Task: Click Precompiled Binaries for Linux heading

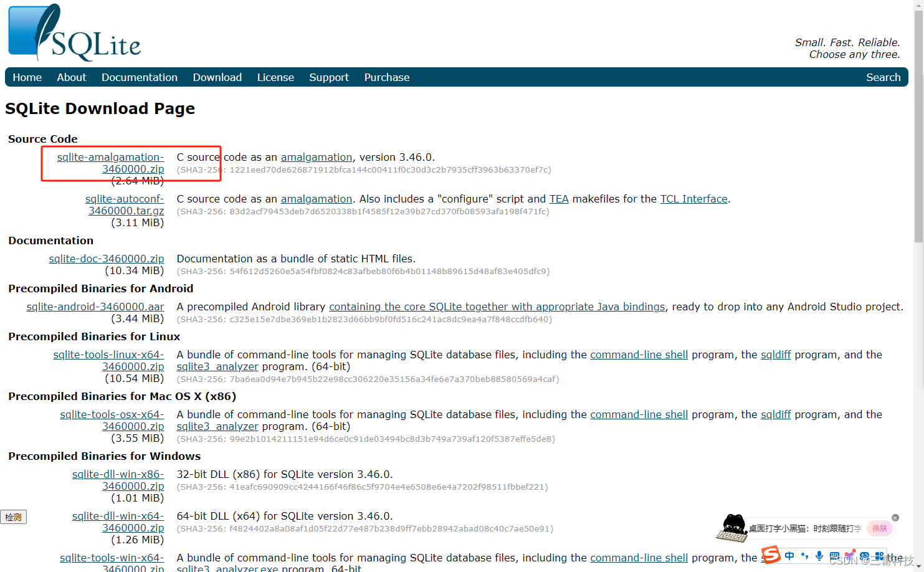Action: (94, 336)
